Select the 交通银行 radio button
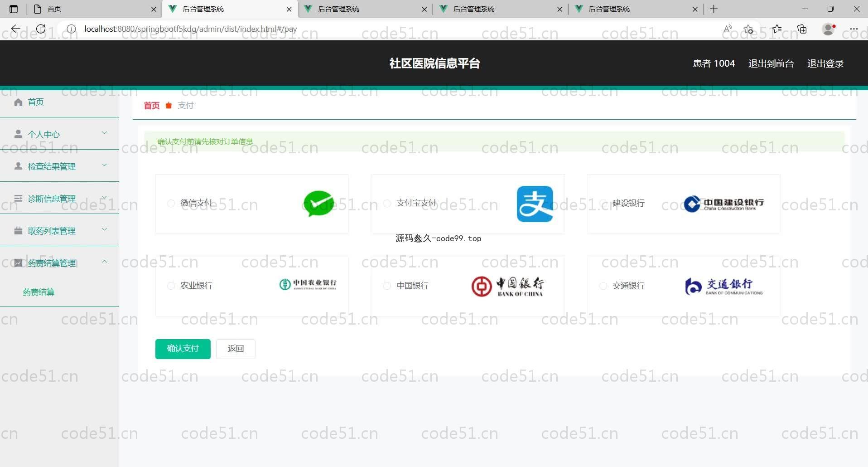Viewport: 868px width, 467px height. [x=603, y=286]
